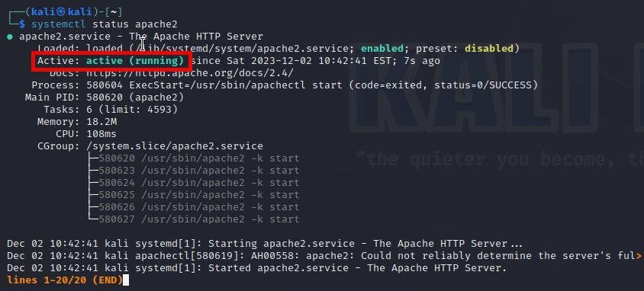Click the 'Started apache2.service' log line

point(256,268)
